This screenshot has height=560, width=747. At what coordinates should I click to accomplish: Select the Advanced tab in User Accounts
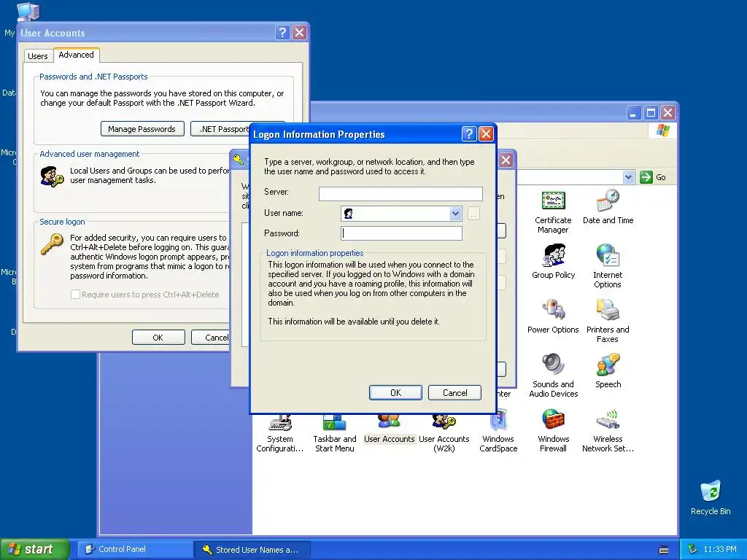76,55
